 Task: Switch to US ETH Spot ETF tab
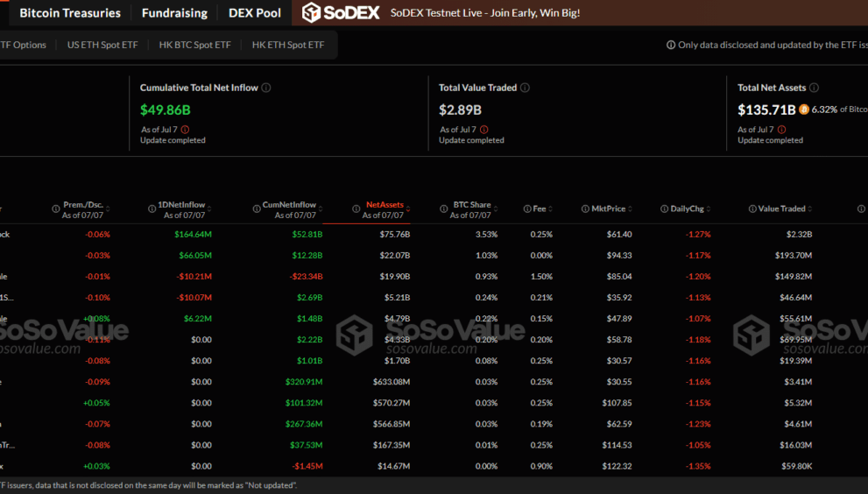102,45
